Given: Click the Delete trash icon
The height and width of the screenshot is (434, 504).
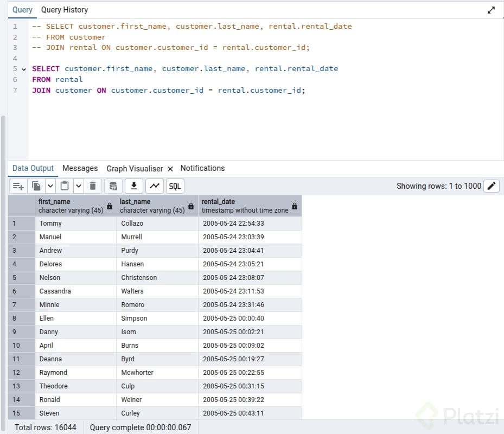Looking at the screenshot, I should (x=93, y=186).
